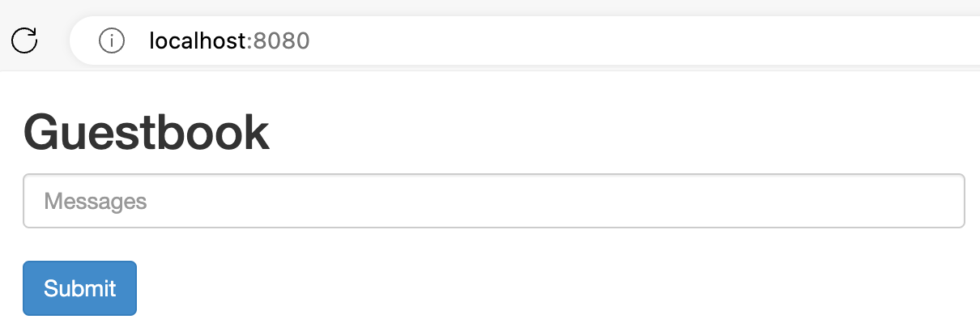Click the Guestbook heading text
This screenshot has height=332, width=980.
147,132
